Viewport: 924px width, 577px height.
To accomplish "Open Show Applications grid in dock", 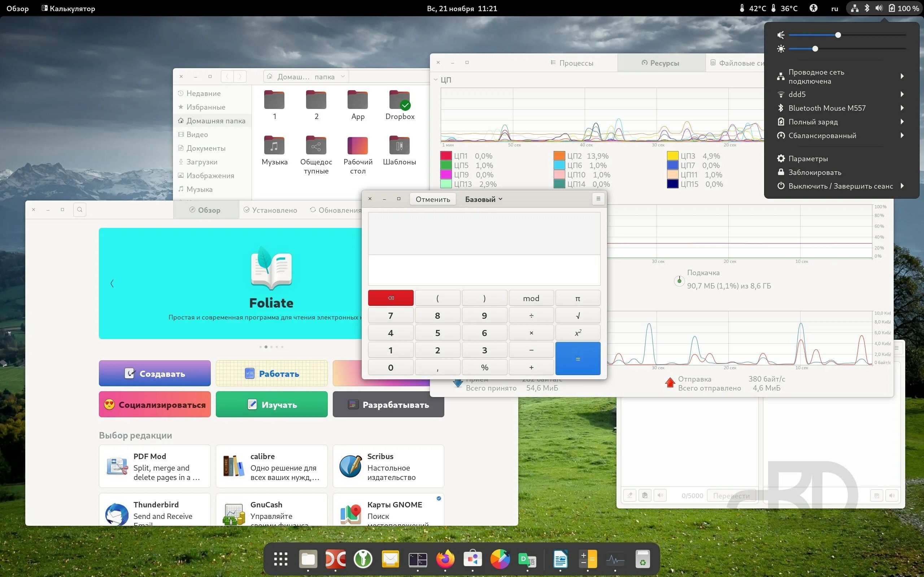I will tap(281, 559).
